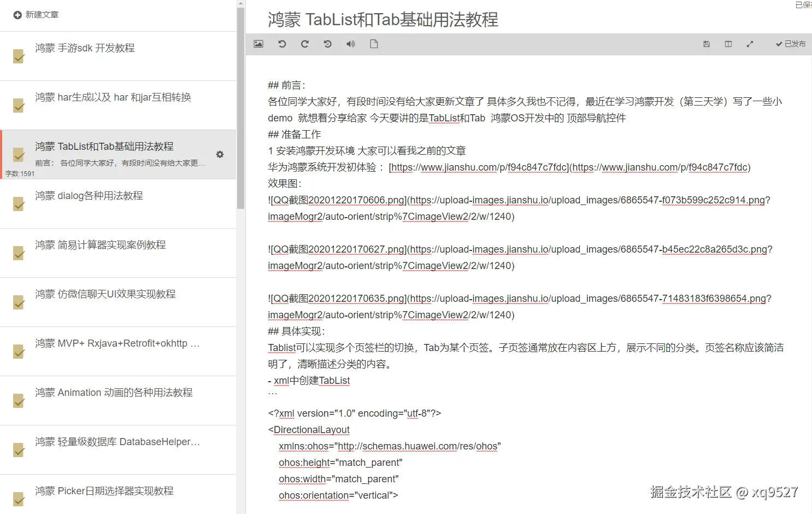Click the xmlns:ohos schema code line
Screen dimensions: 812x514
(390, 446)
